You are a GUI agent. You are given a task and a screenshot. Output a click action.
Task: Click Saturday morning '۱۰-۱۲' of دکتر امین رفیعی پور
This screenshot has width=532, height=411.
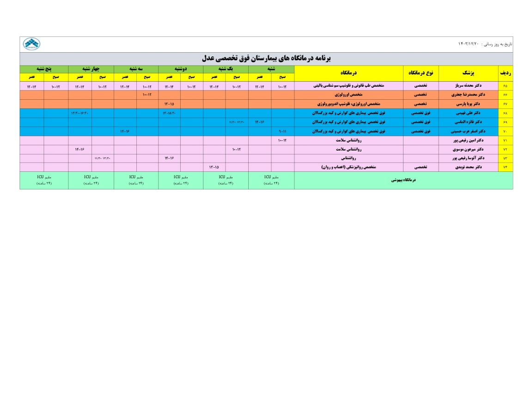click(x=282, y=140)
